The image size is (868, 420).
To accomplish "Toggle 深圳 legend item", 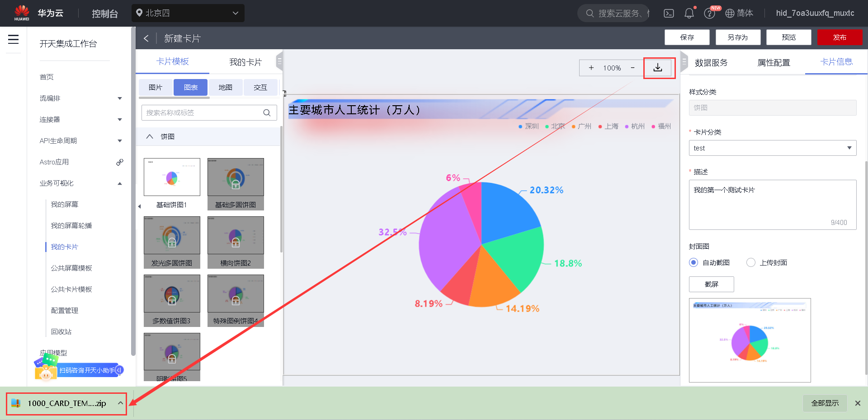I will click(528, 126).
